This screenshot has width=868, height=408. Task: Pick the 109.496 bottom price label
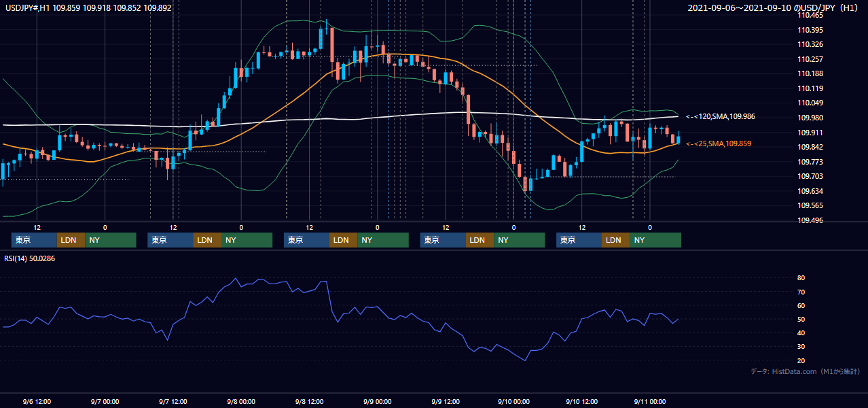[810, 220]
